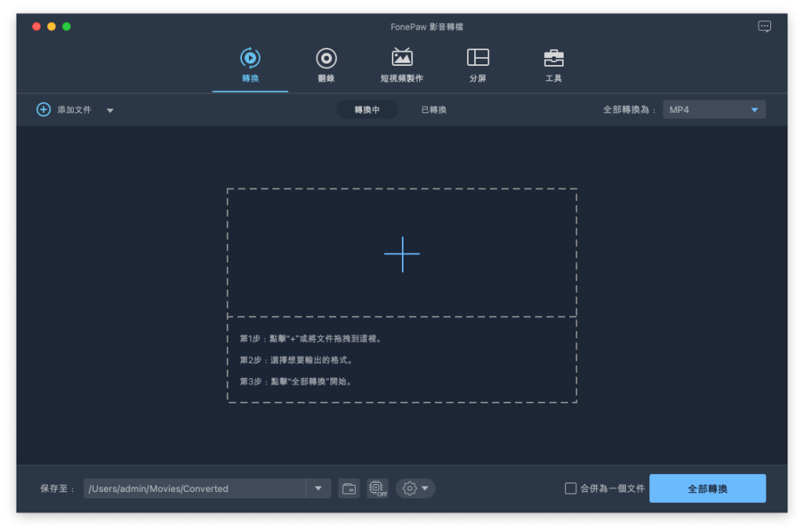Expand the save path dropdown arrow
Viewport: 804px width, 532px height.
pyautogui.click(x=319, y=488)
